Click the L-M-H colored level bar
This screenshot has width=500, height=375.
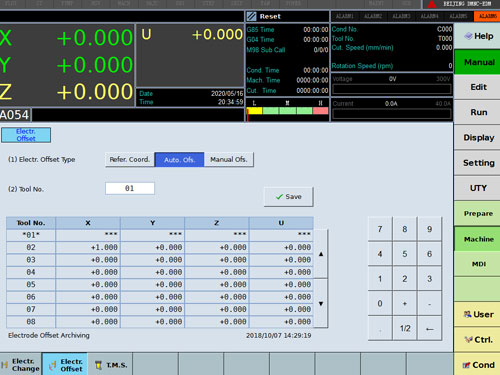click(287, 111)
